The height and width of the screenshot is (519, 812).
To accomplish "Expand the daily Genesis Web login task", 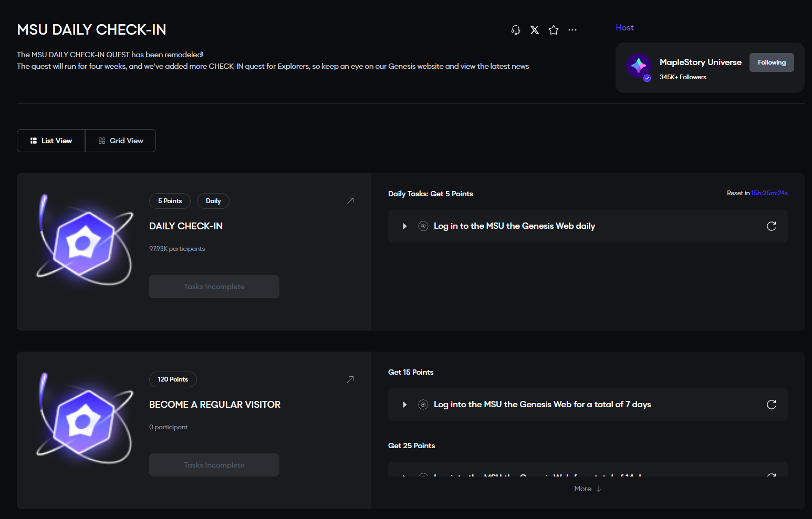I will click(x=404, y=226).
